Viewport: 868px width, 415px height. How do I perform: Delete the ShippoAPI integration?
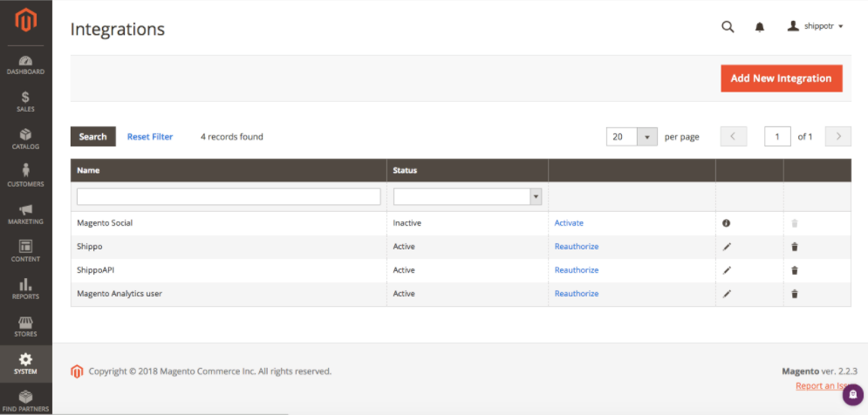pyautogui.click(x=795, y=270)
